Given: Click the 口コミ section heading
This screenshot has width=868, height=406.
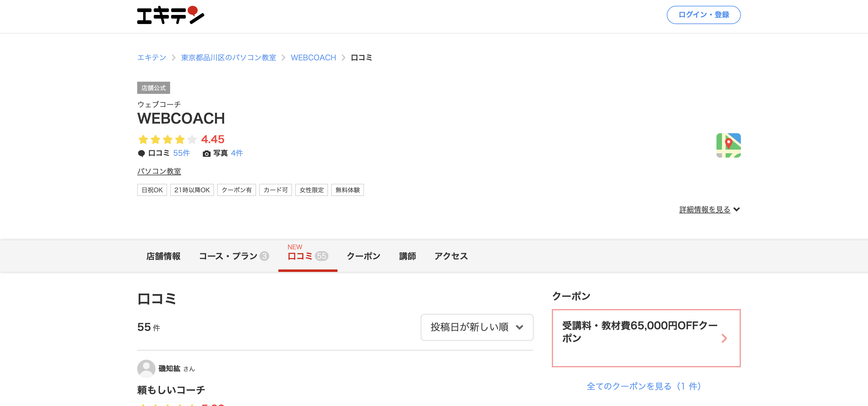Looking at the screenshot, I should 157,299.
